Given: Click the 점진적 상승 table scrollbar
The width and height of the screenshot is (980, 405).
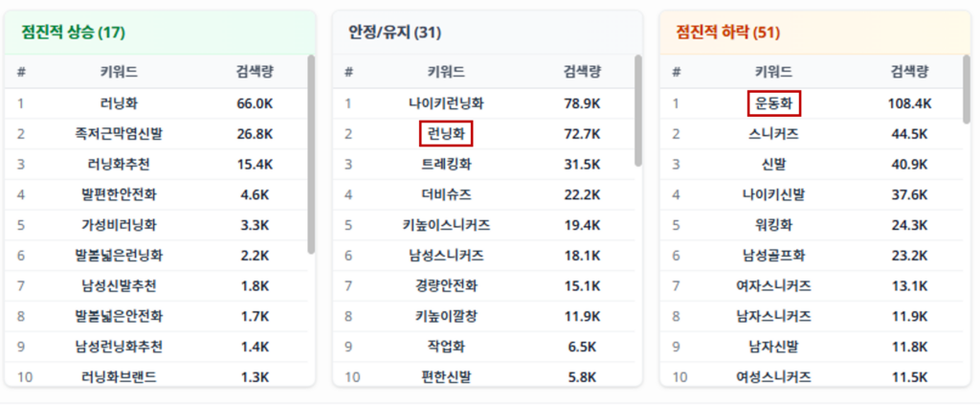Looking at the screenshot, I should point(311,153).
